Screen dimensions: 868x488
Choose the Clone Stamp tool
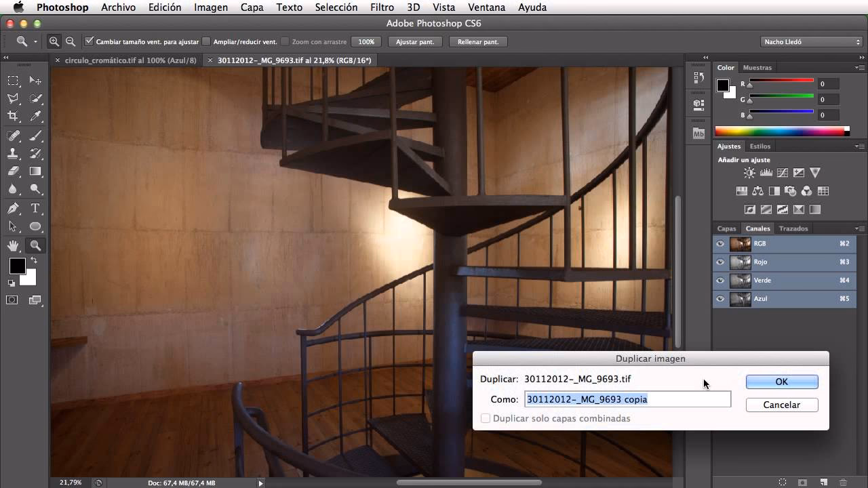point(13,154)
